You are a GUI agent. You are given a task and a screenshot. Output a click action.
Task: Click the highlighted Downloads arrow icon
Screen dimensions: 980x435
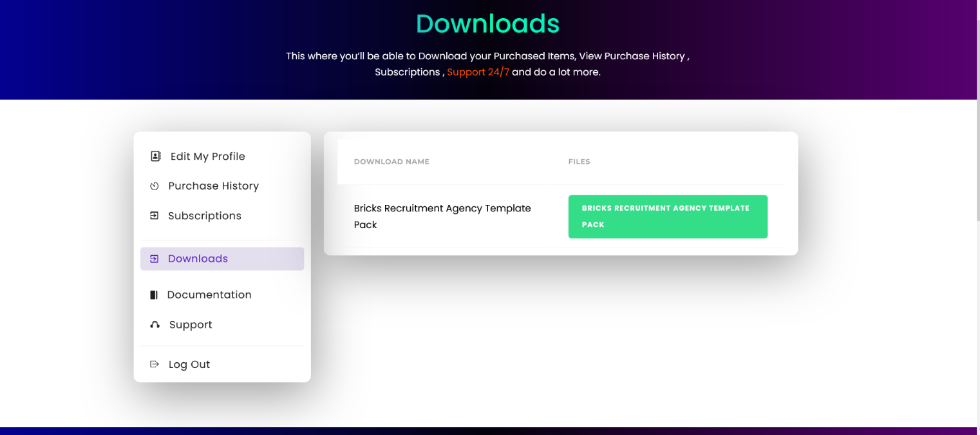(x=155, y=258)
